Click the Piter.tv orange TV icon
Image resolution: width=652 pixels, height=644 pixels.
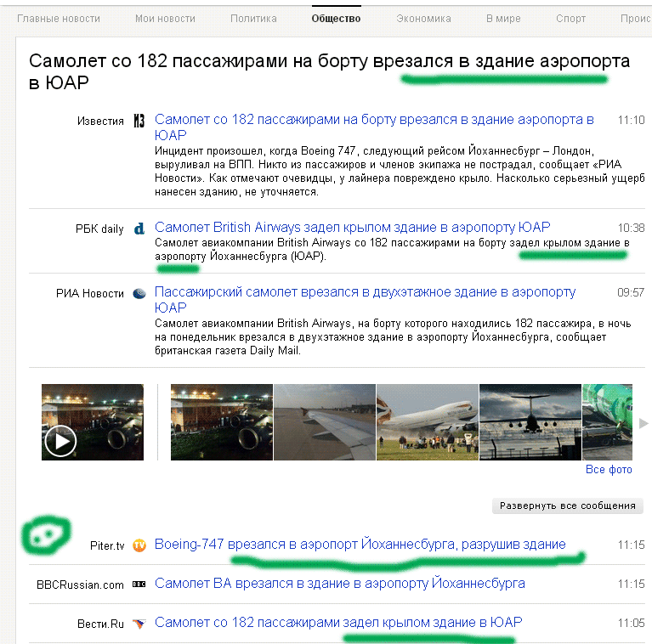pos(139,545)
